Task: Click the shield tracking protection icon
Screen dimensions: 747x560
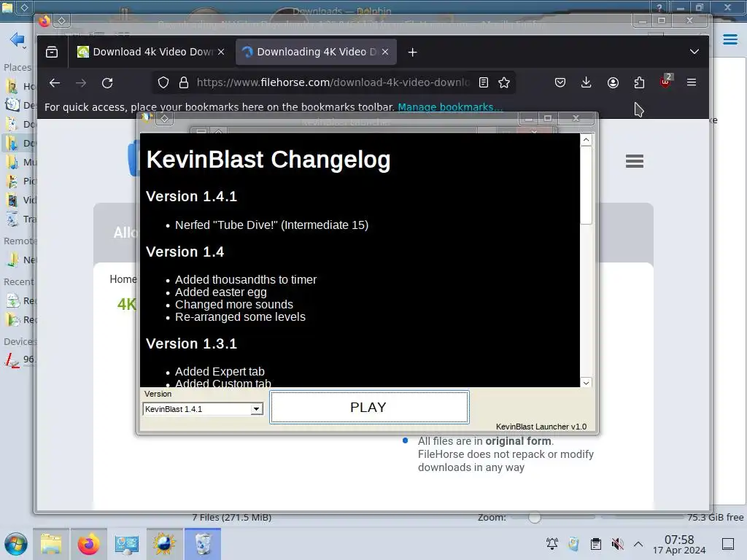Action: click(163, 83)
